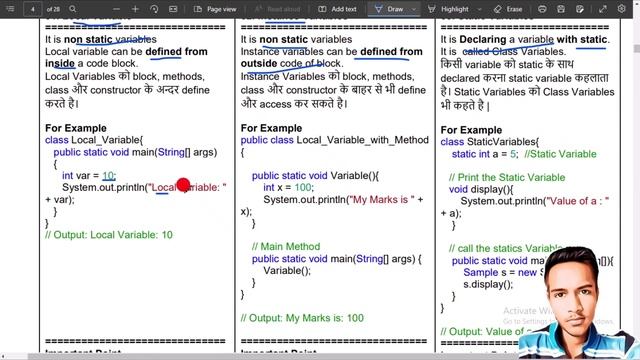Click the save as icon
640x360 pixels.
coord(580,9)
